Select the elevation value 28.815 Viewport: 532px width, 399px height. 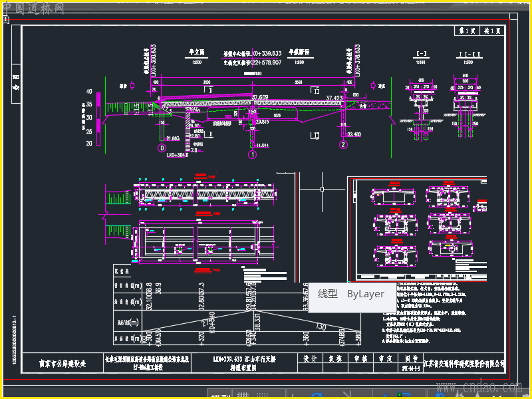click(262, 122)
